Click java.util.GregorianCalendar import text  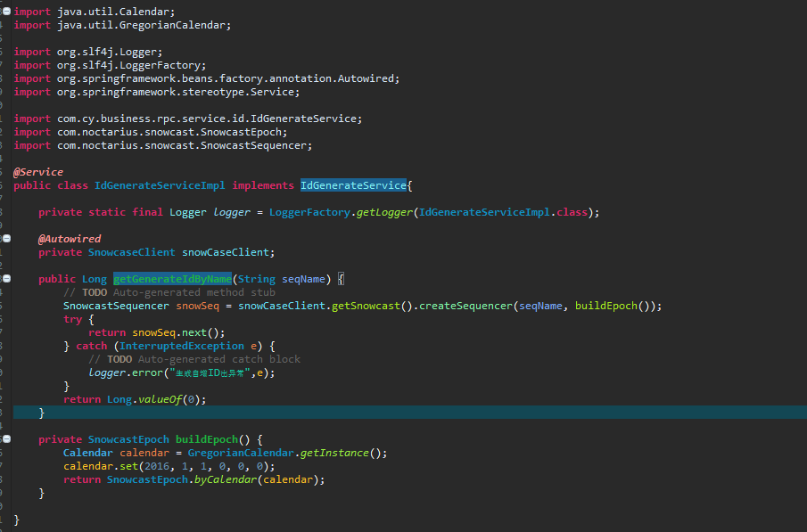tap(141, 25)
